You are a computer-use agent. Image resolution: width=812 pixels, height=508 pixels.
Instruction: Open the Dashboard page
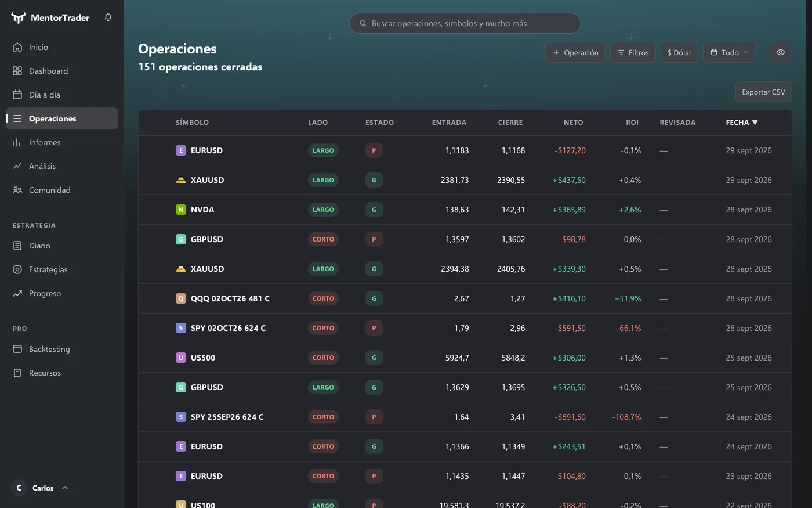pos(61,71)
